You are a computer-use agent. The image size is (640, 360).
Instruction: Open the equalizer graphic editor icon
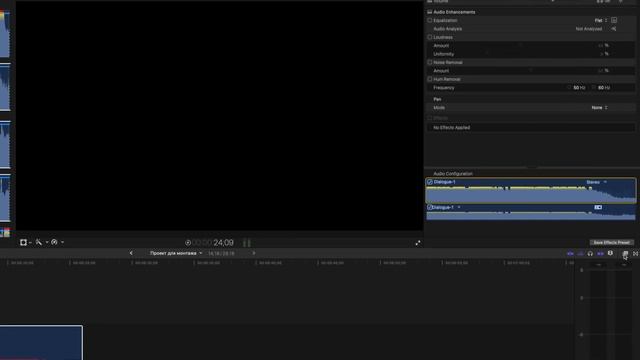click(614, 20)
